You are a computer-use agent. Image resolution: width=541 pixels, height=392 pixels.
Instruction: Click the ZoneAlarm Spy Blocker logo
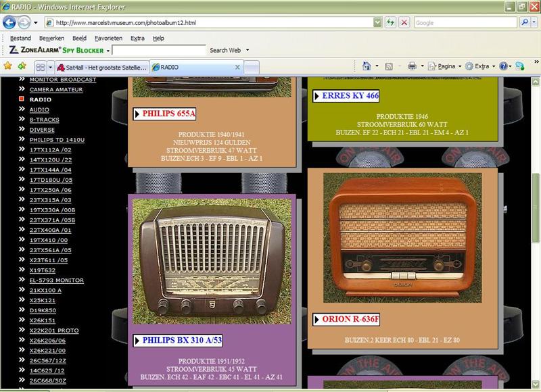pyautogui.click(x=57, y=50)
